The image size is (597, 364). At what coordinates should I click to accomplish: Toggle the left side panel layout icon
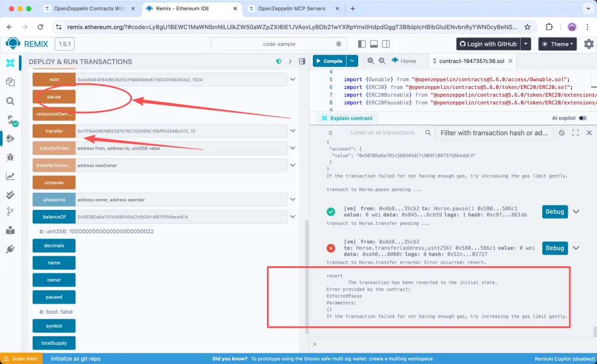coord(362,44)
